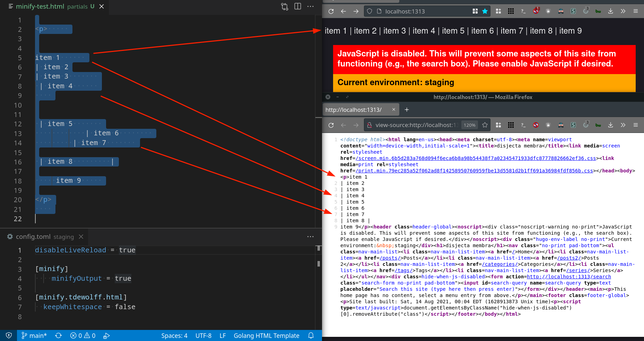
Task: Toggle the shield tracking protection icon in address bar
Action: click(370, 11)
